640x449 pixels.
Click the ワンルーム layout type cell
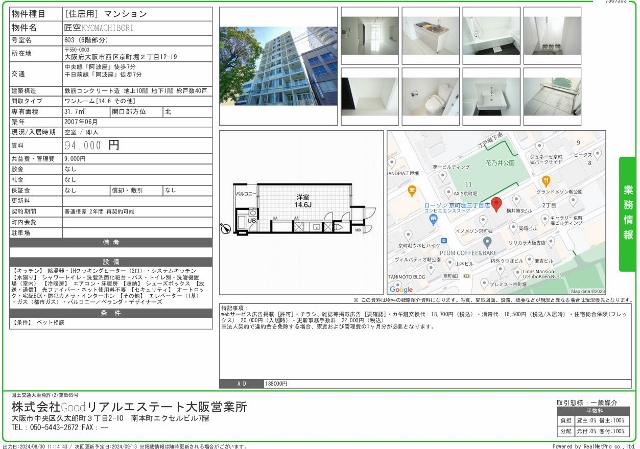point(138,101)
